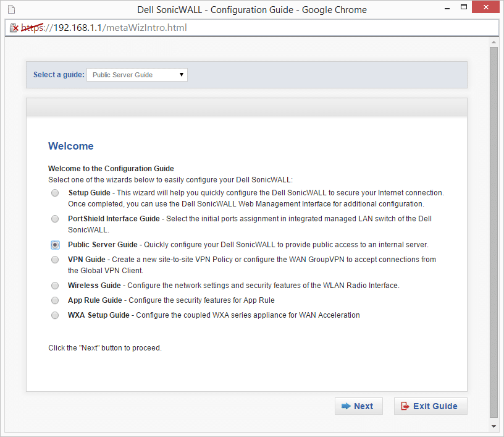The height and width of the screenshot is (437, 504).
Task: Close the Configuration Guide window
Action: [x=485, y=7]
